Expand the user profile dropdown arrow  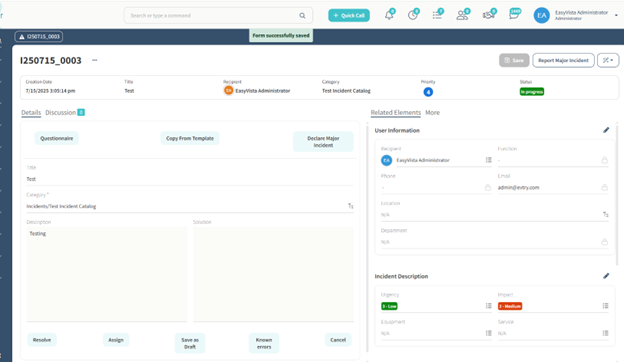coord(616,16)
